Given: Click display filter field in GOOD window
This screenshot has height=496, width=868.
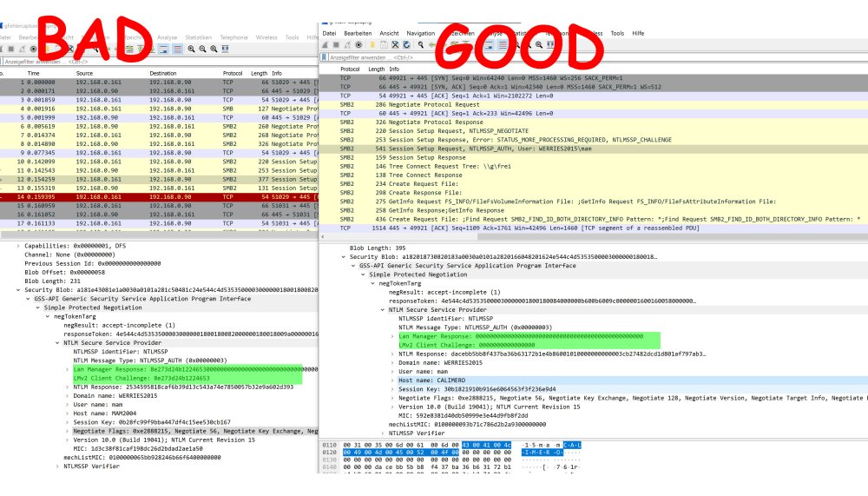Looking at the screenshot, I should [598, 57].
